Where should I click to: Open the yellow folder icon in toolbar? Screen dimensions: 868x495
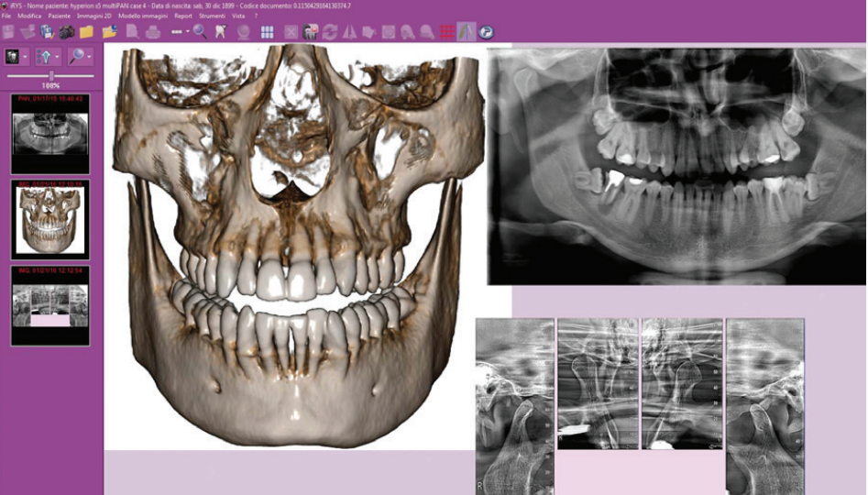pyautogui.click(x=87, y=32)
